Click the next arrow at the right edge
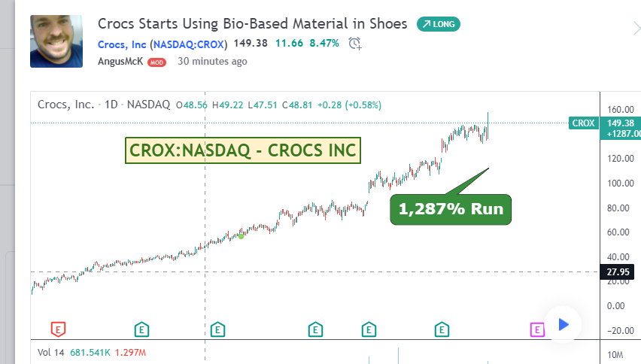The width and height of the screenshot is (641, 364). (x=636, y=29)
